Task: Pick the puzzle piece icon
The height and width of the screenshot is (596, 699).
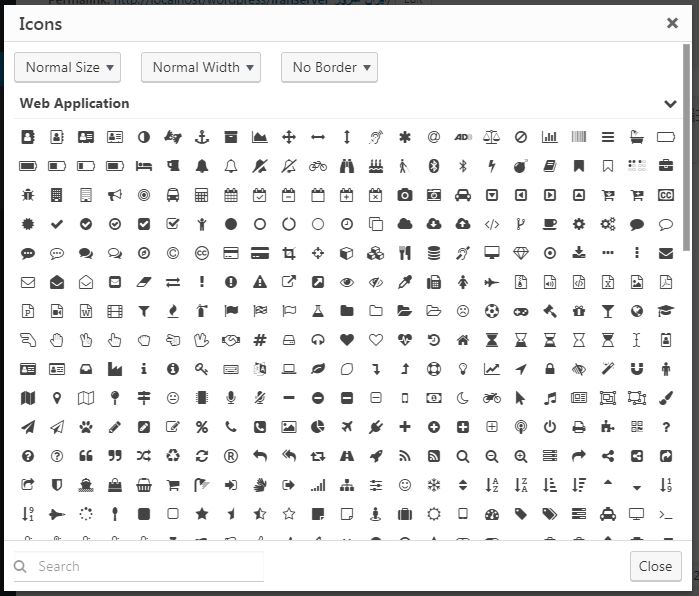Action: tap(608, 427)
